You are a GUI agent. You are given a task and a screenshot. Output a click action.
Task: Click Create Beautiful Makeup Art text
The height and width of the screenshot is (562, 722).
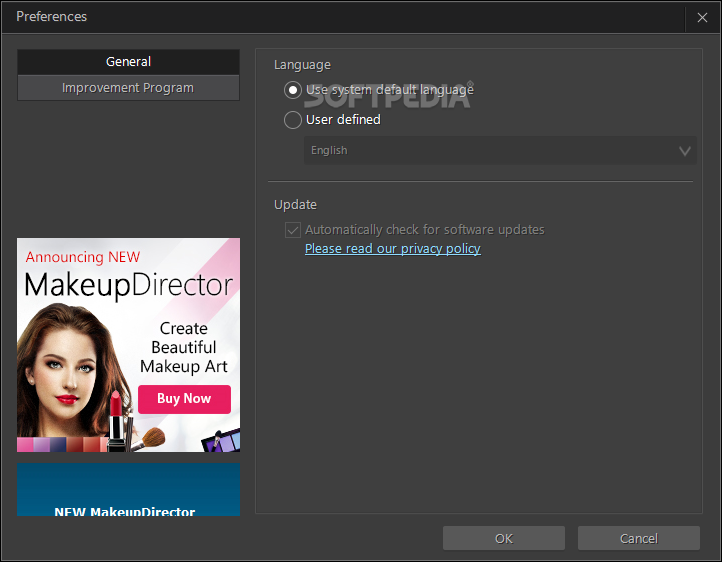coord(184,348)
